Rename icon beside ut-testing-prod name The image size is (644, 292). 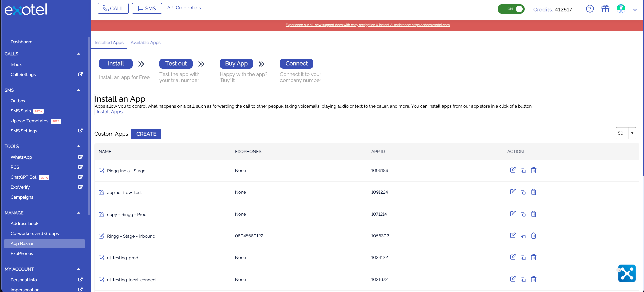101,258
